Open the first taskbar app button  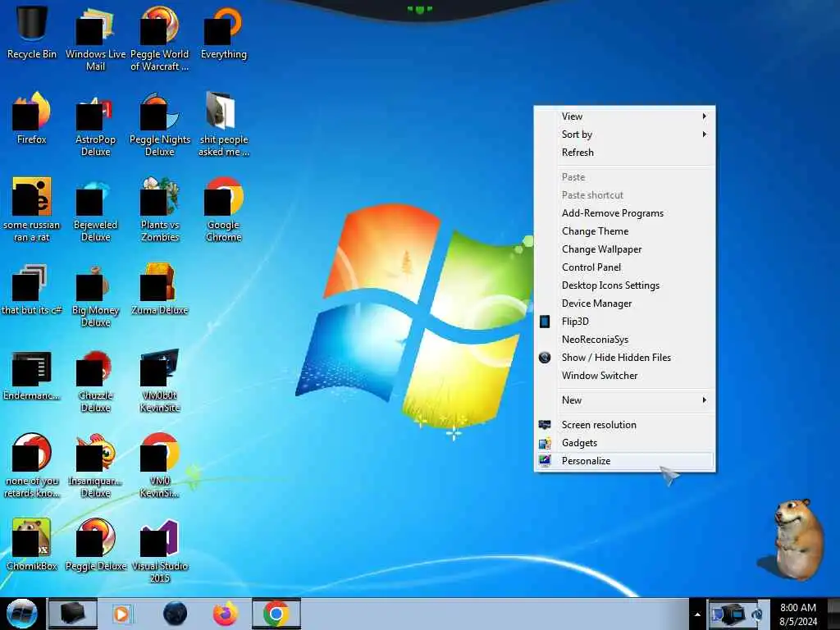point(73,614)
